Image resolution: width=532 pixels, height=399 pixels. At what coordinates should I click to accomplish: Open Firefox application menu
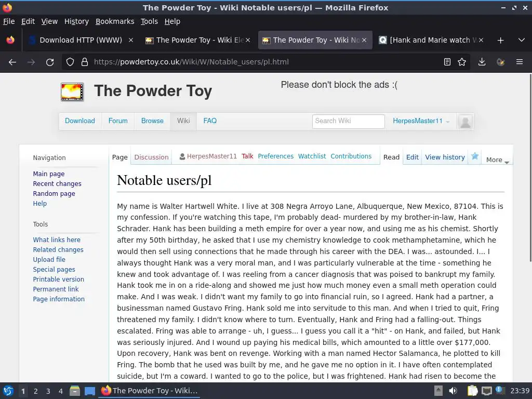pos(520,62)
